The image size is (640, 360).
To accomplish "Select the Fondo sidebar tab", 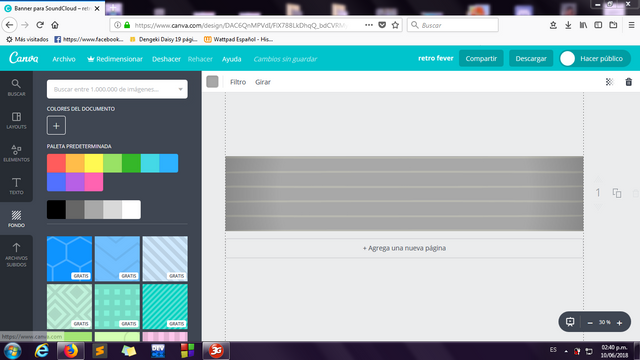I will coord(16,218).
